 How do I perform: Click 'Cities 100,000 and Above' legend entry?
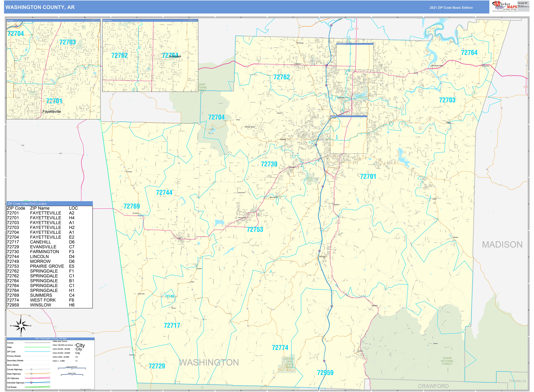(69, 345)
